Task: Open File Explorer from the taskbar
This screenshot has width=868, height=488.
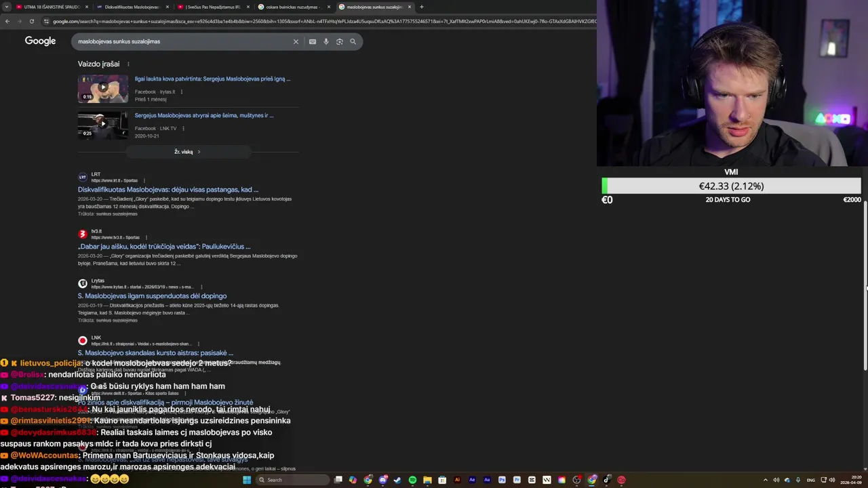Action: pyautogui.click(x=427, y=480)
